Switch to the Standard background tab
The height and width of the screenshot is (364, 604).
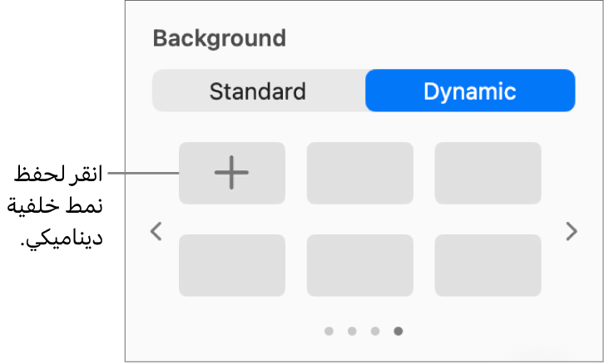point(258,91)
